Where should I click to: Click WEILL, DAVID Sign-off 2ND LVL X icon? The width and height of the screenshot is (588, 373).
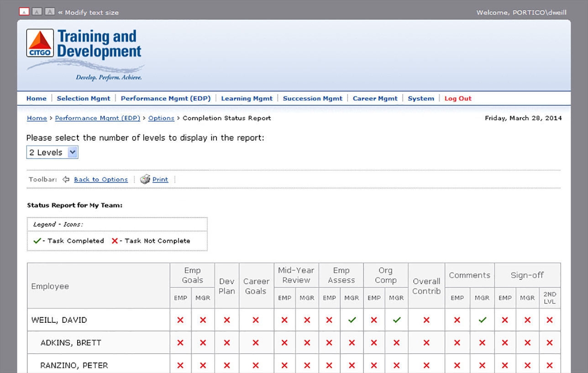[x=550, y=320]
